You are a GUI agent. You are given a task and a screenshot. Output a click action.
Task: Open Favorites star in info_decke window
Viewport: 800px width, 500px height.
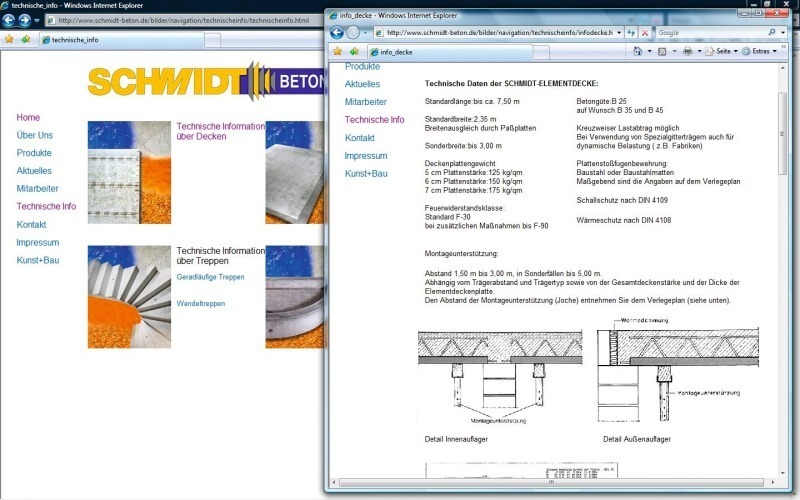[x=337, y=52]
